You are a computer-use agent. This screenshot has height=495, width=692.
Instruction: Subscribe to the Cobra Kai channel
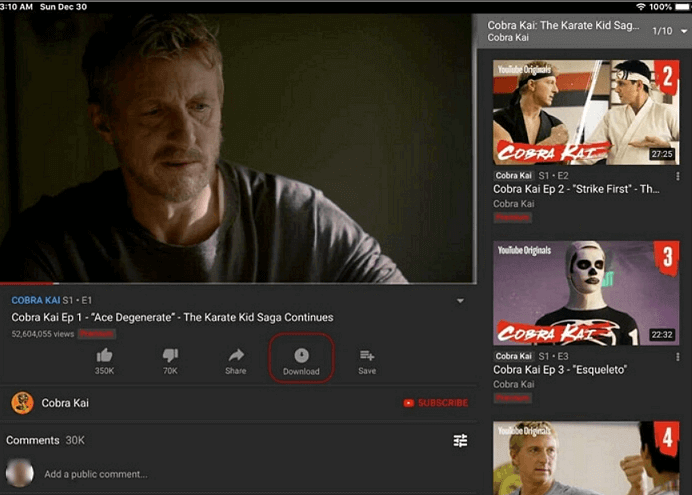436,403
